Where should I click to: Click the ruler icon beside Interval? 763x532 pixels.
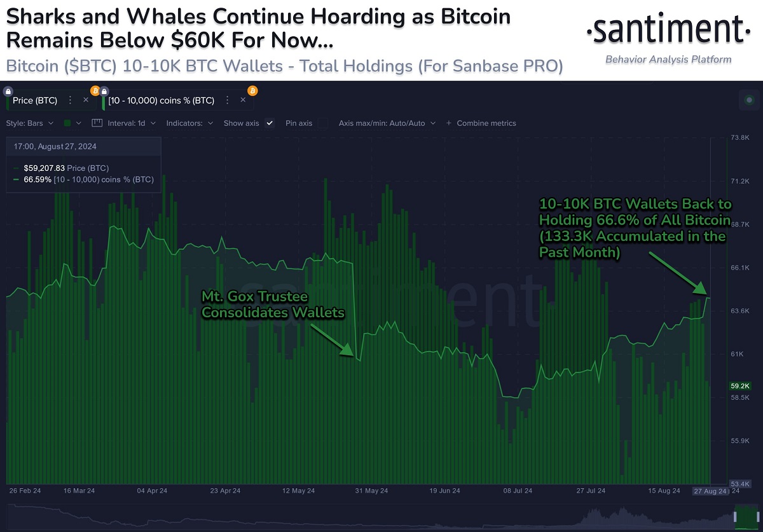pos(97,123)
